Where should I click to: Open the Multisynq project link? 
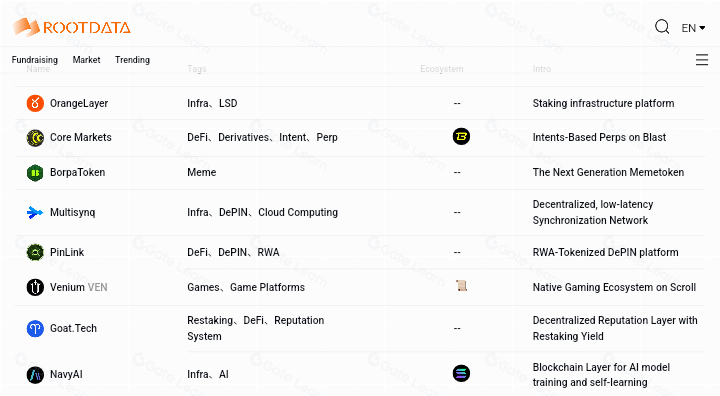[73, 212]
